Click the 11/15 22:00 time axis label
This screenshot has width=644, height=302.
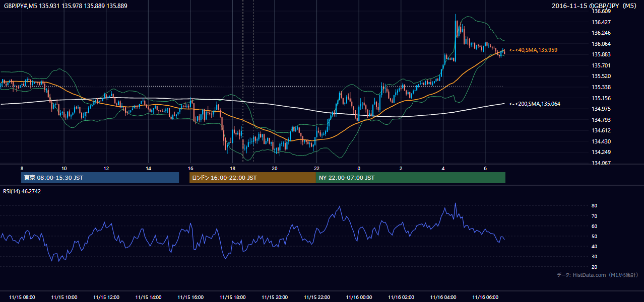click(317, 297)
